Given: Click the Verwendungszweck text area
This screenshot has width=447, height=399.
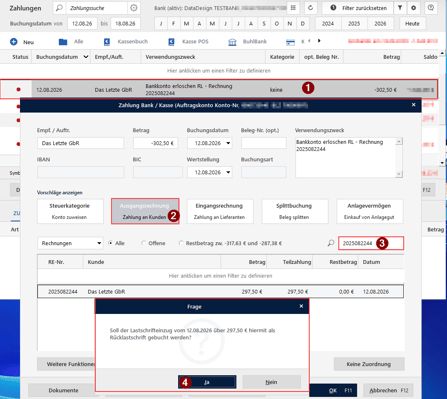Looking at the screenshot, I should coord(349,157).
